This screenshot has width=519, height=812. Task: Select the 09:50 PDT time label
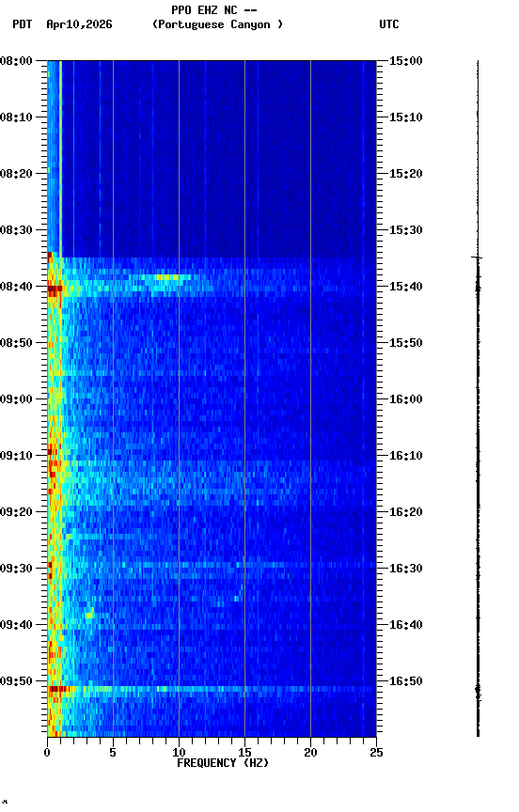(16, 681)
